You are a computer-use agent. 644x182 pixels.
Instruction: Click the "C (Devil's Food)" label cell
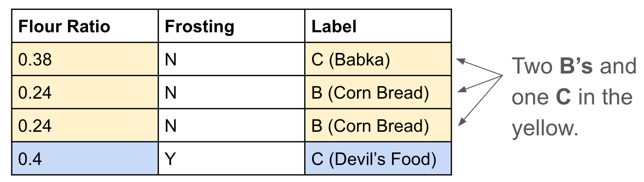point(374,159)
